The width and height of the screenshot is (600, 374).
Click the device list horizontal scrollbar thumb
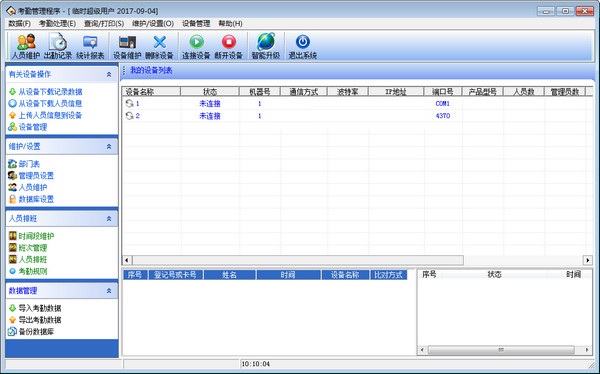[298, 260]
